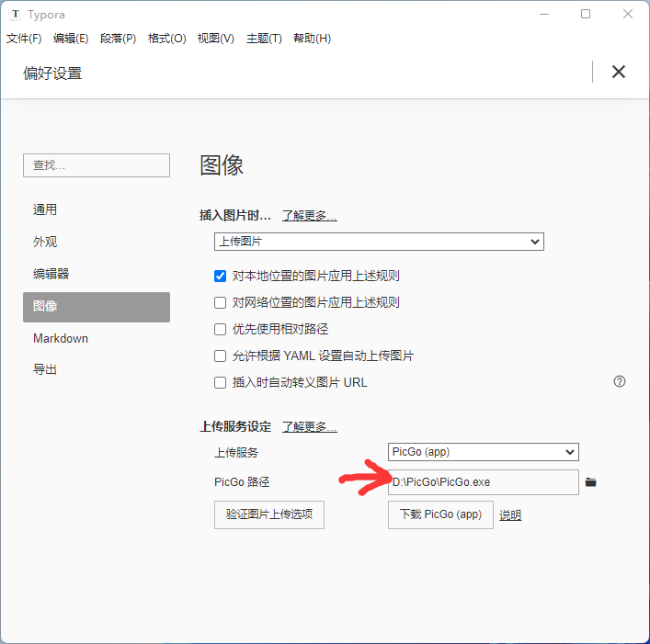Open the 格式(O) menu
The image size is (650, 644).
pyautogui.click(x=167, y=39)
